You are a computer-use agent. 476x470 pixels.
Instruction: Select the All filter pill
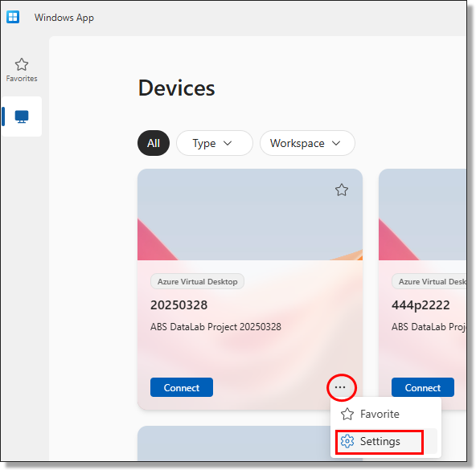(154, 143)
